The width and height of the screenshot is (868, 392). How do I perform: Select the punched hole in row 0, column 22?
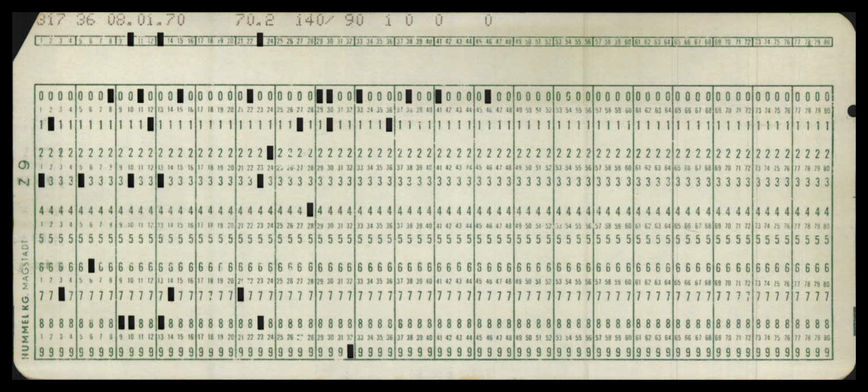pos(250,96)
